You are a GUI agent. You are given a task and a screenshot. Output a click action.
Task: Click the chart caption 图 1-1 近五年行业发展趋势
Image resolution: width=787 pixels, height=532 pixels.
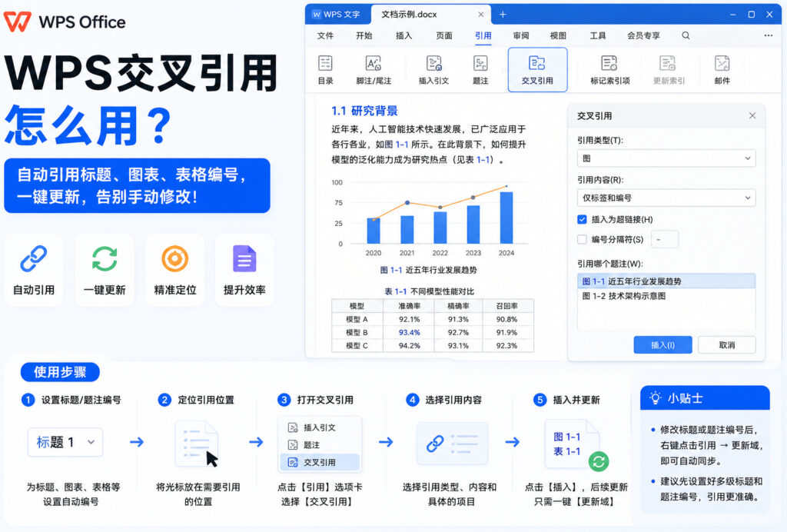click(428, 270)
